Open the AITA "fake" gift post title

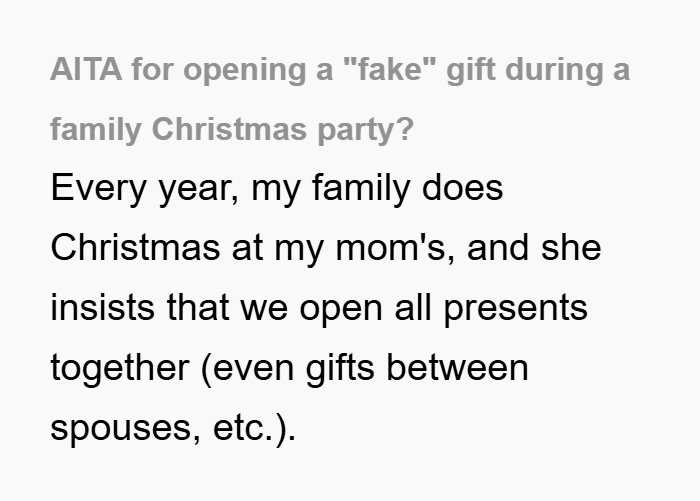click(340, 100)
